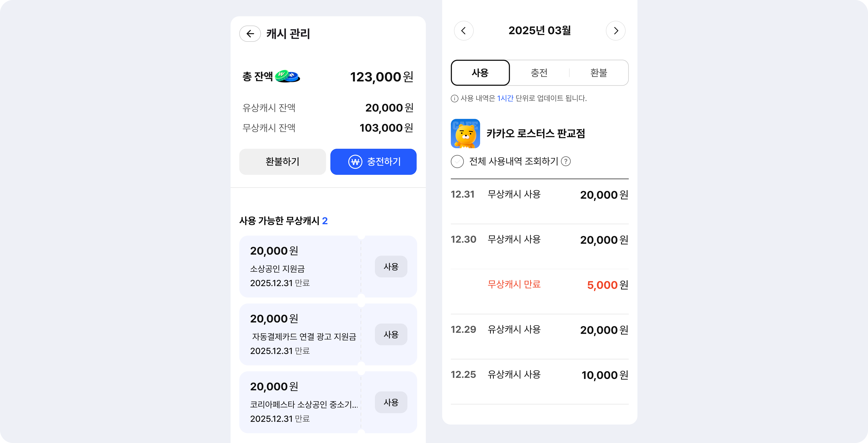Use the 코리아페스타 소상공인 coupon

pos(391,402)
